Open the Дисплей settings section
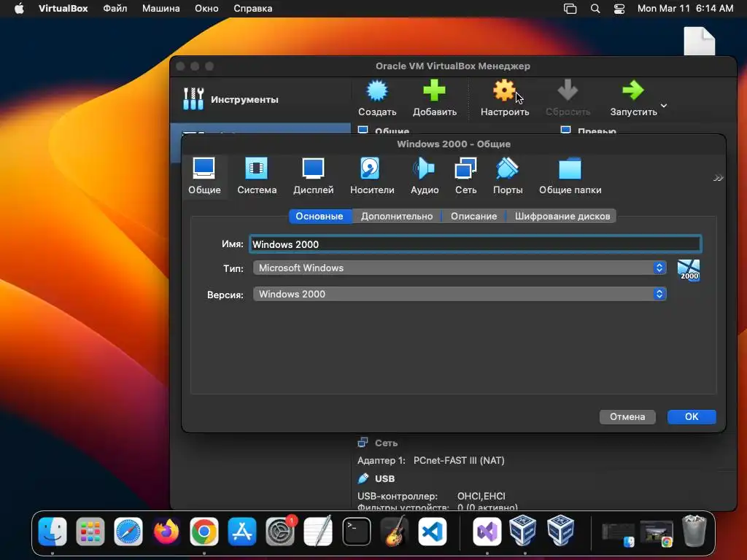Image resolution: width=747 pixels, height=560 pixels. coord(313,176)
